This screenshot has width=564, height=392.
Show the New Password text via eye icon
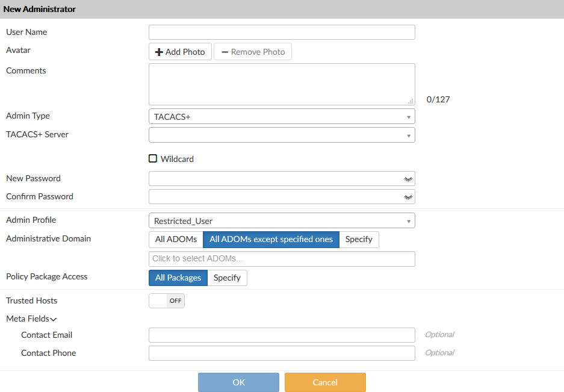[x=409, y=179]
